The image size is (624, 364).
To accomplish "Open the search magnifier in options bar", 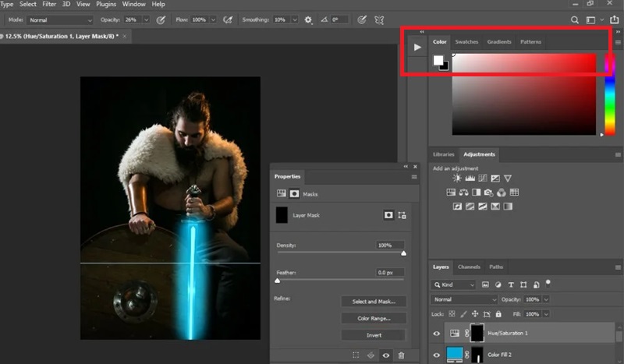I will coord(575,20).
